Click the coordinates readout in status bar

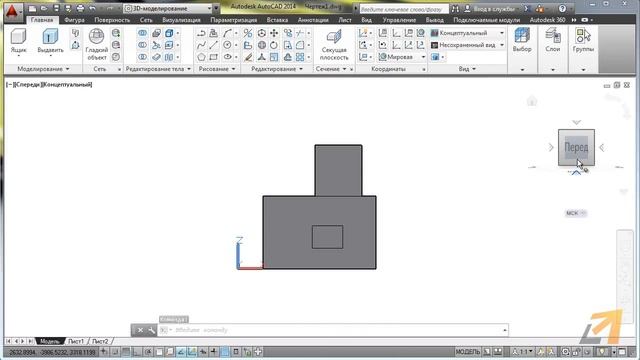(52, 352)
